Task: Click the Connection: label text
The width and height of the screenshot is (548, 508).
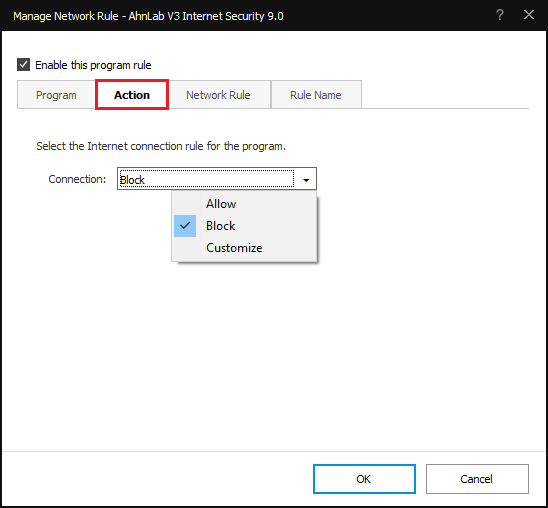Action: tap(77, 179)
